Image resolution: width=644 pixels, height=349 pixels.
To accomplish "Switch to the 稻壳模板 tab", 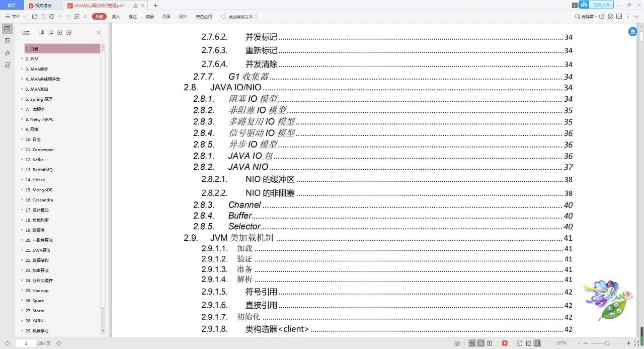I will tap(43, 5).
